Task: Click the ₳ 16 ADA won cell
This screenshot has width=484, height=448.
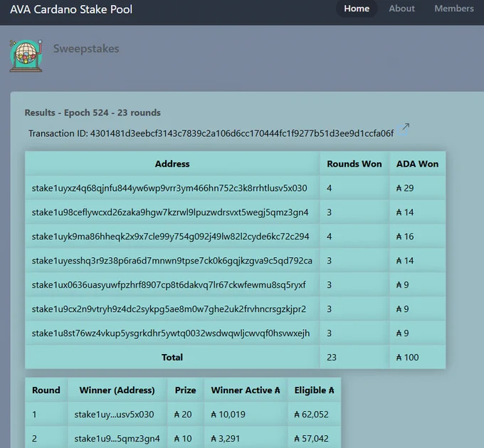Action: [x=417, y=236]
